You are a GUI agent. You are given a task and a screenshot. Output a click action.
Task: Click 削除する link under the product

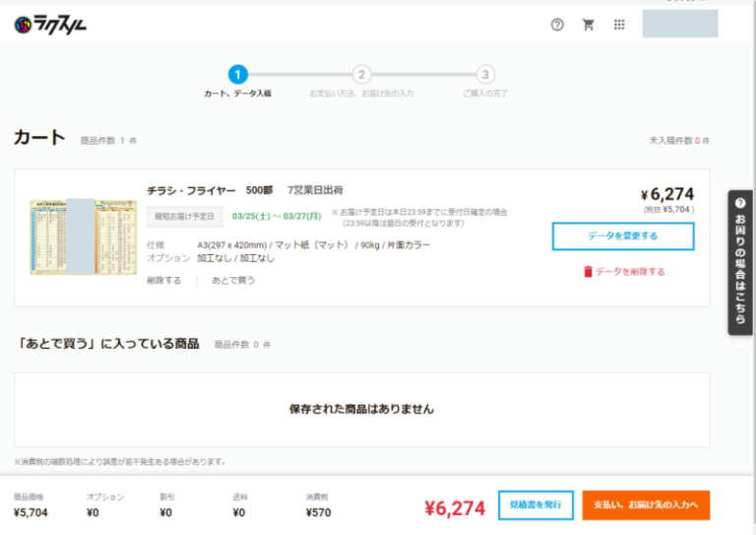tap(163, 281)
